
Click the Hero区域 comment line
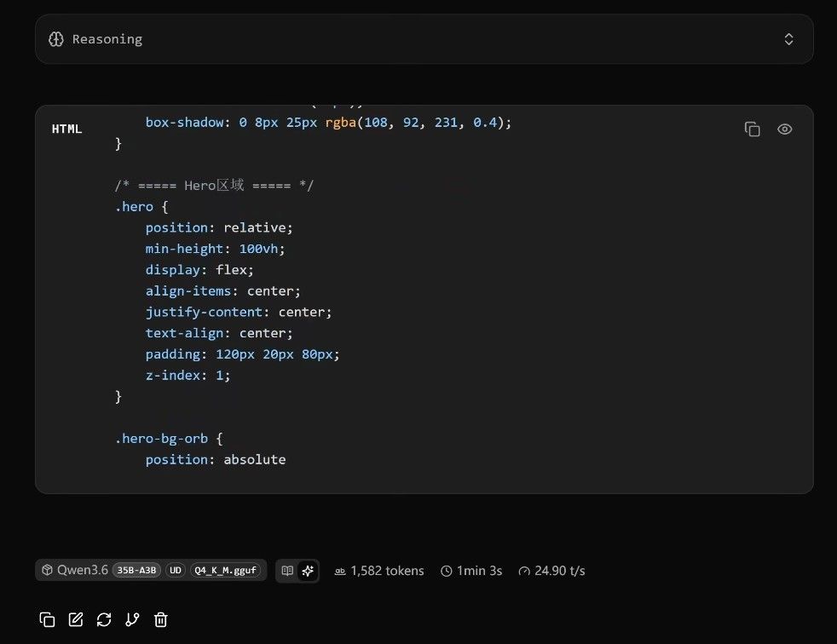[x=214, y=185]
